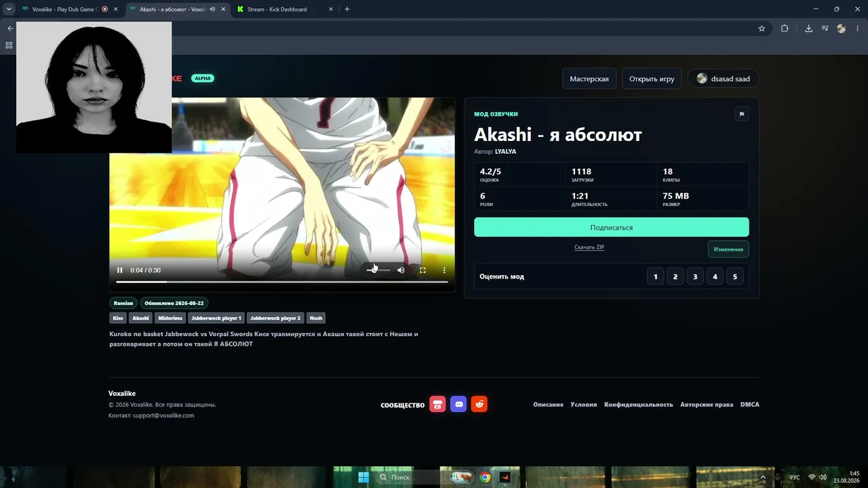Open the Авторские права copyright link

click(x=707, y=405)
